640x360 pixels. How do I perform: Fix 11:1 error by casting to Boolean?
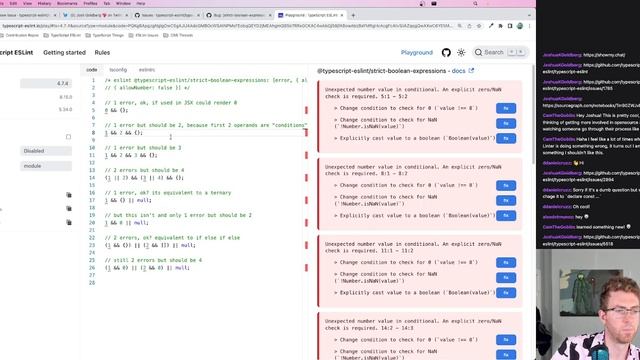click(x=506, y=293)
